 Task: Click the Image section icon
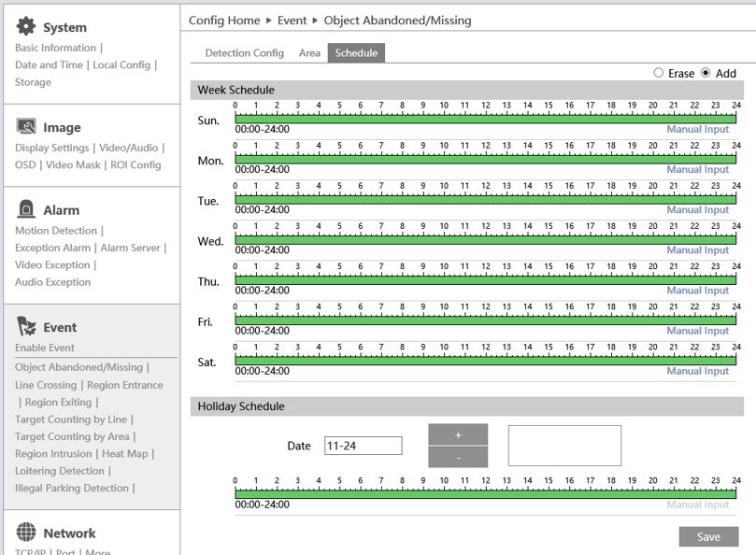click(x=26, y=126)
